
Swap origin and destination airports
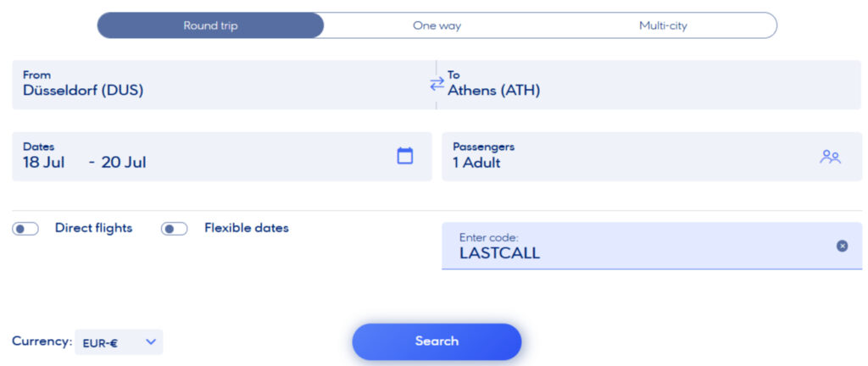coord(437,84)
